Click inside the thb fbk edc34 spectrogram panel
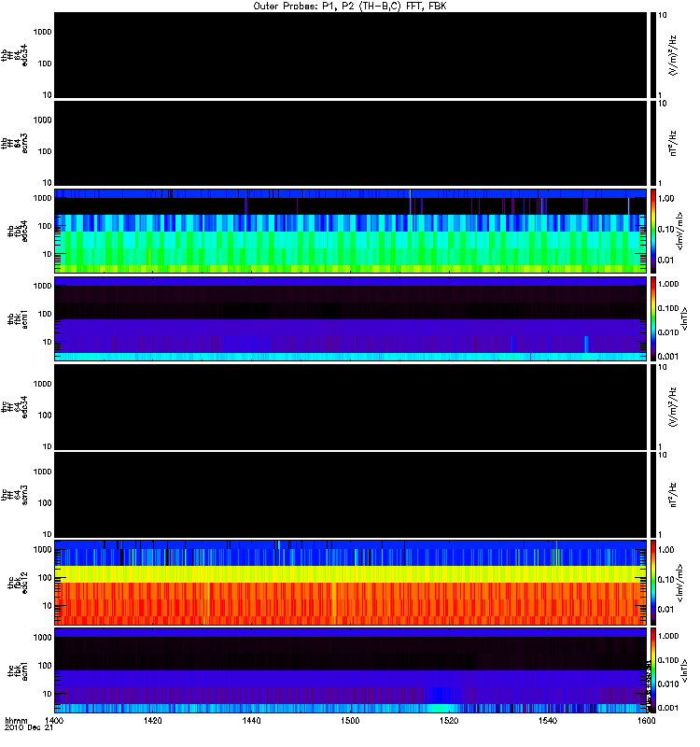The height and width of the screenshot is (747, 700). [351, 231]
